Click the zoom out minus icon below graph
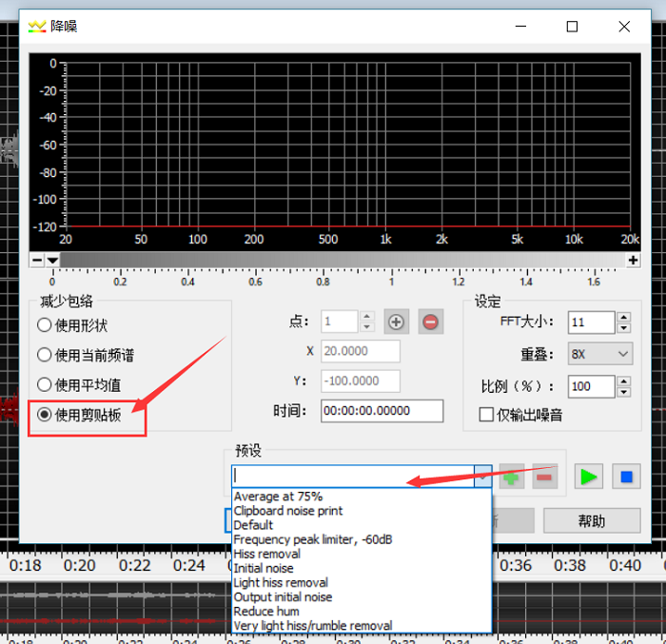The height and width of the screenshot is (644, 666). pos(37,261)
